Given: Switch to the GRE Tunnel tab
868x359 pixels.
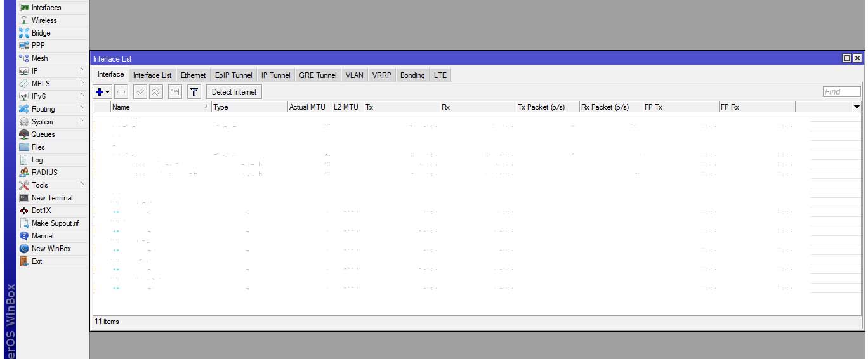Looking at the screenshot, I should [318, 75].
